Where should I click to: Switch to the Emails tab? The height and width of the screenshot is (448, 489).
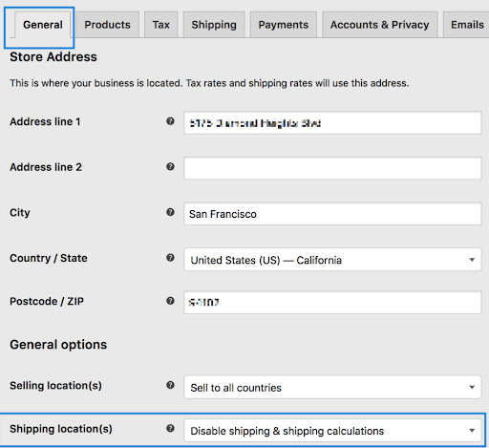467,25
